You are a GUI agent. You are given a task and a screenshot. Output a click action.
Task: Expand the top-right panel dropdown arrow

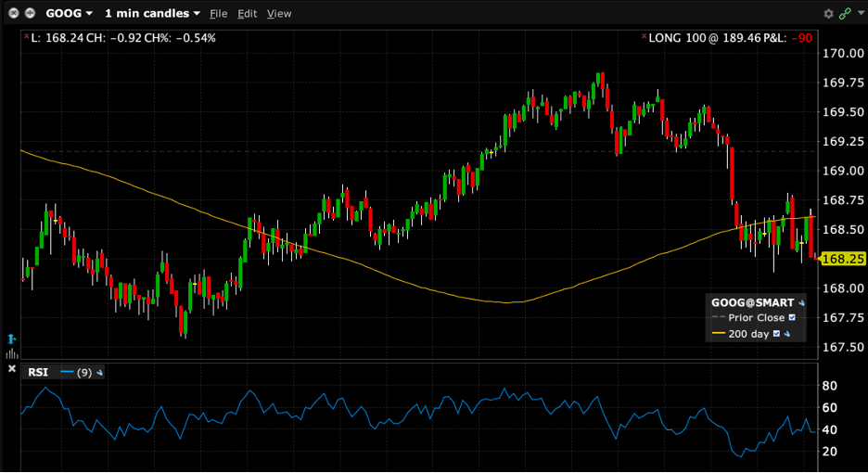859,14
